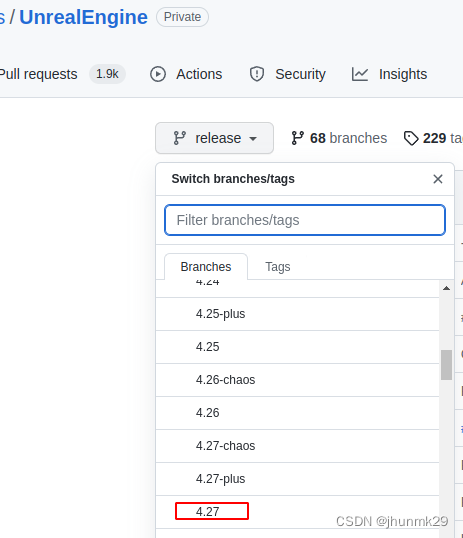Screen dimensions: 463x538
Task: Click the Security shield icon
Action: coord(257,74)
